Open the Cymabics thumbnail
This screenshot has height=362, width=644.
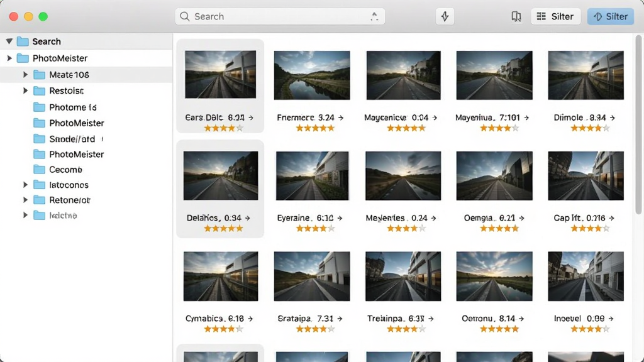tap(221, 277)
